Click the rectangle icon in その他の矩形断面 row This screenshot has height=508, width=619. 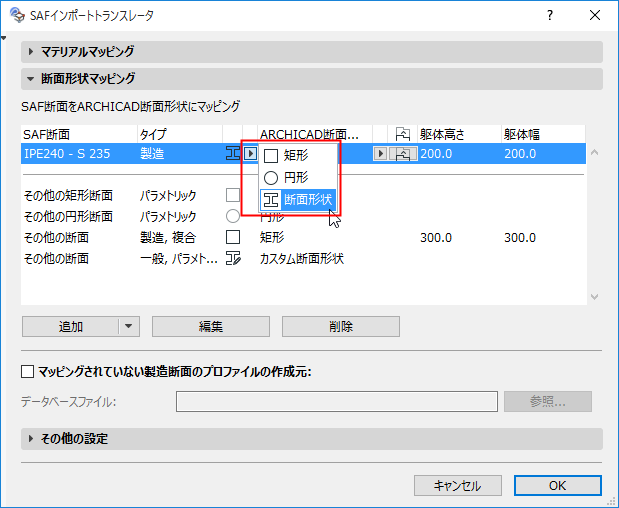tap(233, 195)
